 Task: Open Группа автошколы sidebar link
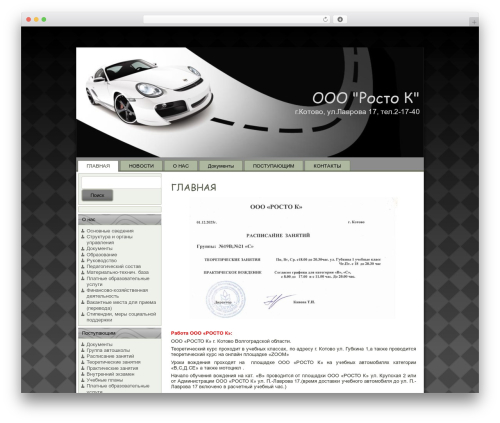click(x=108, y=350)
